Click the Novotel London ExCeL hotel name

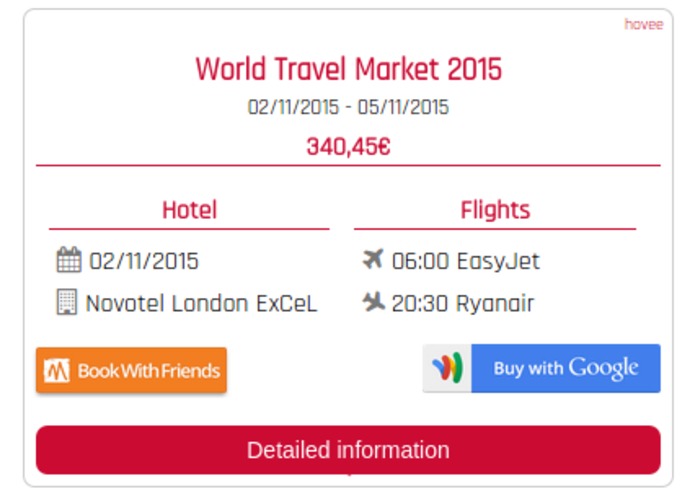pos(202,303)
